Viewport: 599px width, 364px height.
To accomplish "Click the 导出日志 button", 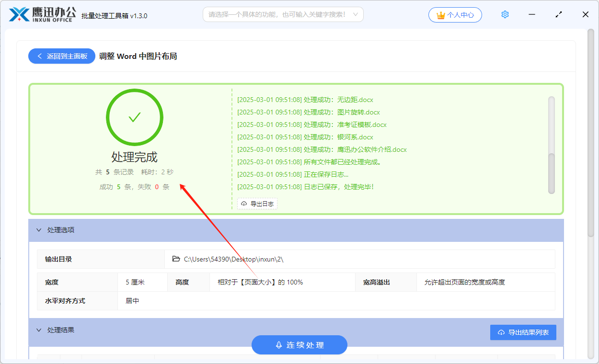I will (257, 203).
